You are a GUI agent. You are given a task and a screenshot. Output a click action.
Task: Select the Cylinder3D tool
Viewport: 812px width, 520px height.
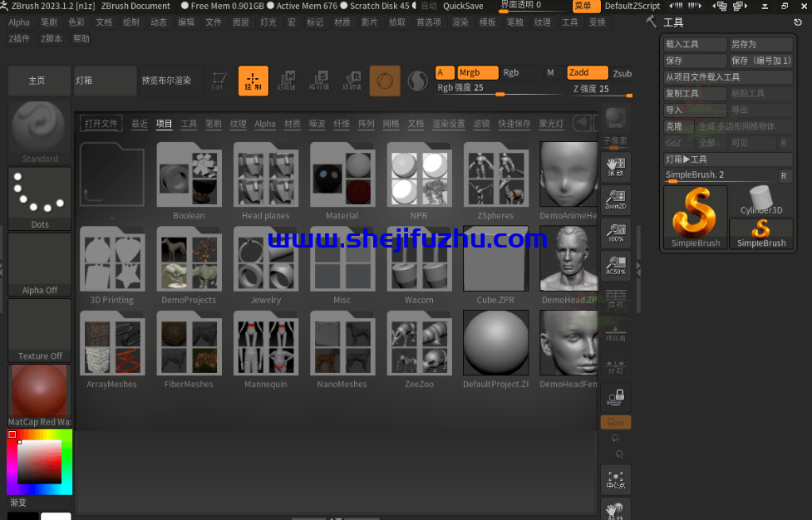pyautogui.click(x=760, y=200)
